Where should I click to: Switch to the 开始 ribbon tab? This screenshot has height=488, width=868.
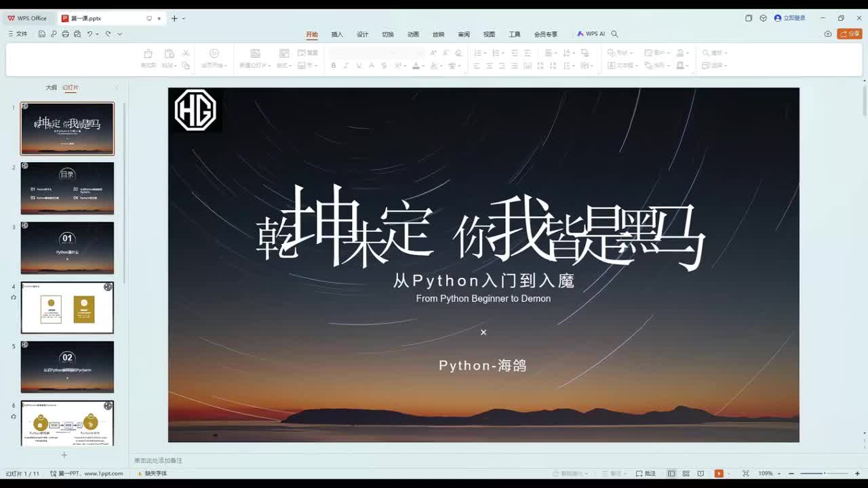click(312, 34)
